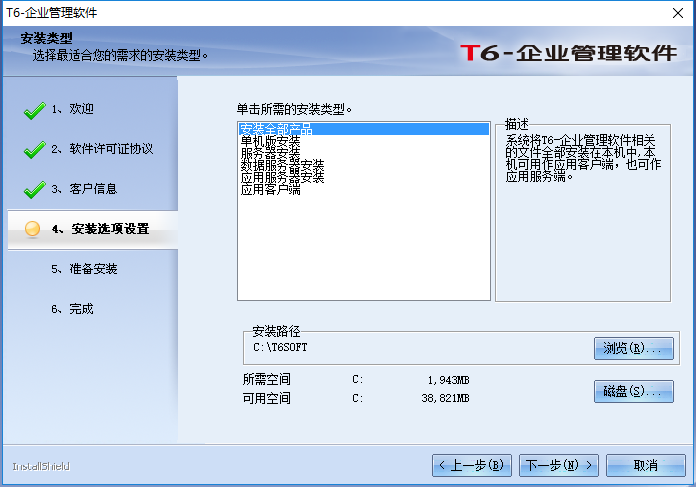Select 服务器安装 in the install type list

coord(270,153)
